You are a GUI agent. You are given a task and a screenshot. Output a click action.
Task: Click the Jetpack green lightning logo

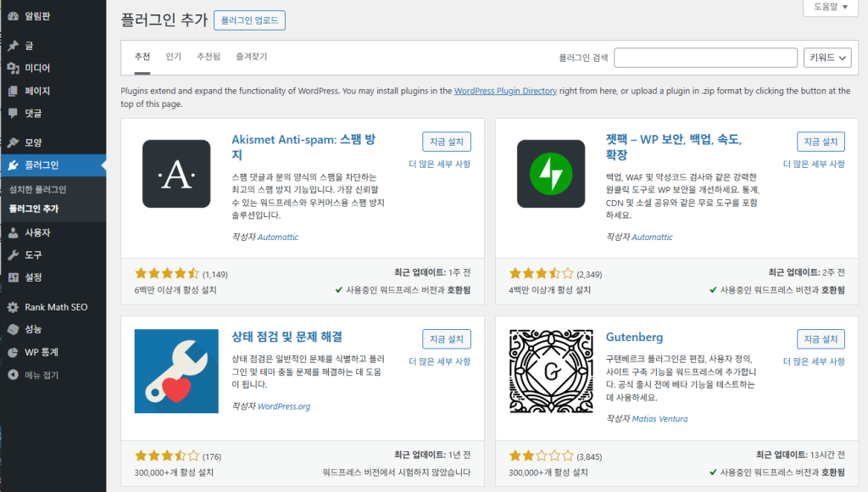[x=551, y=174]
